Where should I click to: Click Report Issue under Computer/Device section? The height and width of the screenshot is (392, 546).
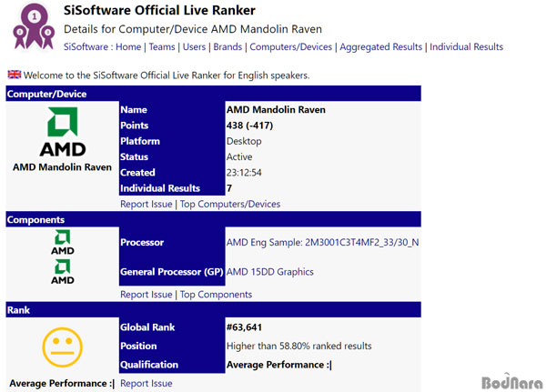pyautogui.click(x=147, y=204)
